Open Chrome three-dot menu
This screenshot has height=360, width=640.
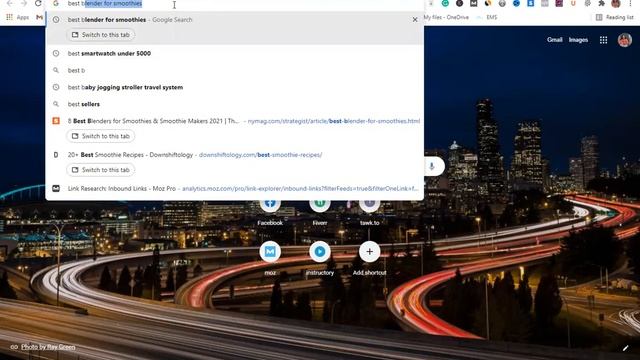(631, 3)
